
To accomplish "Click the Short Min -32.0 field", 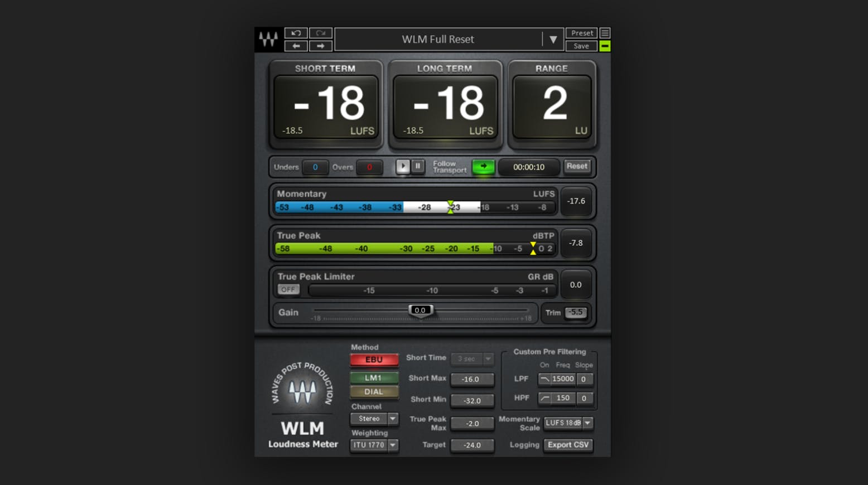I will tap(472, 400).
